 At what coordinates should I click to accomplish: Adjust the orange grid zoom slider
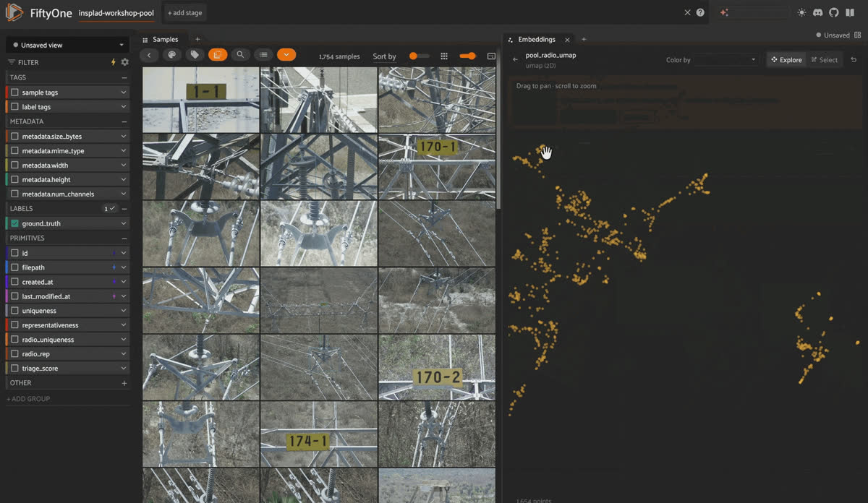[x=468, y=56]
